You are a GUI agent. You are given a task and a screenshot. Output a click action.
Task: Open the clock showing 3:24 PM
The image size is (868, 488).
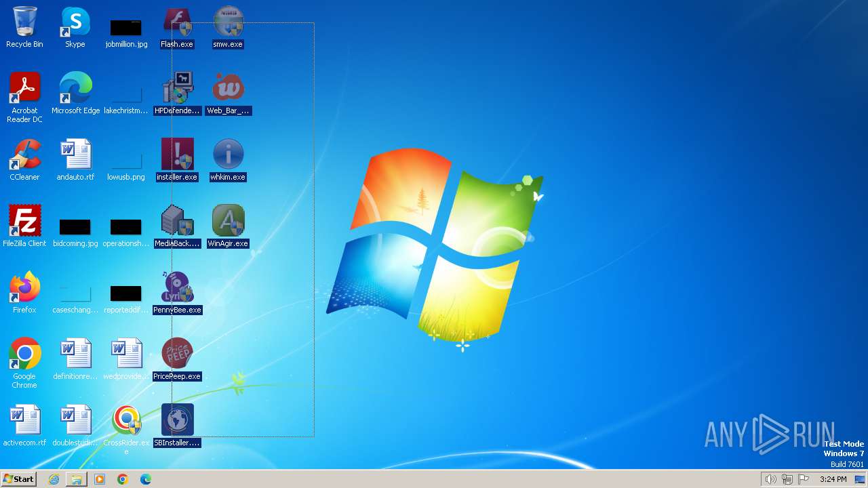point(833,479)
